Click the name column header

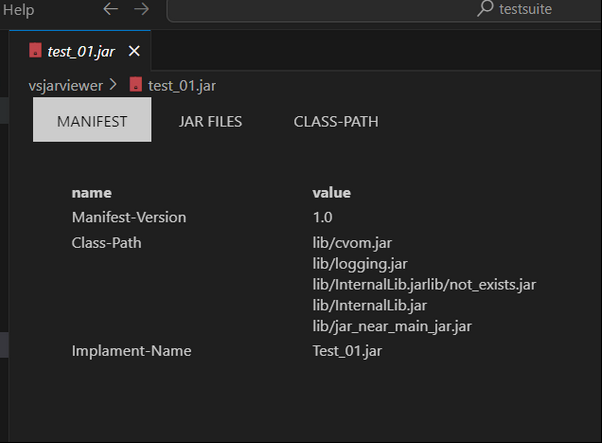pos(91,193)
